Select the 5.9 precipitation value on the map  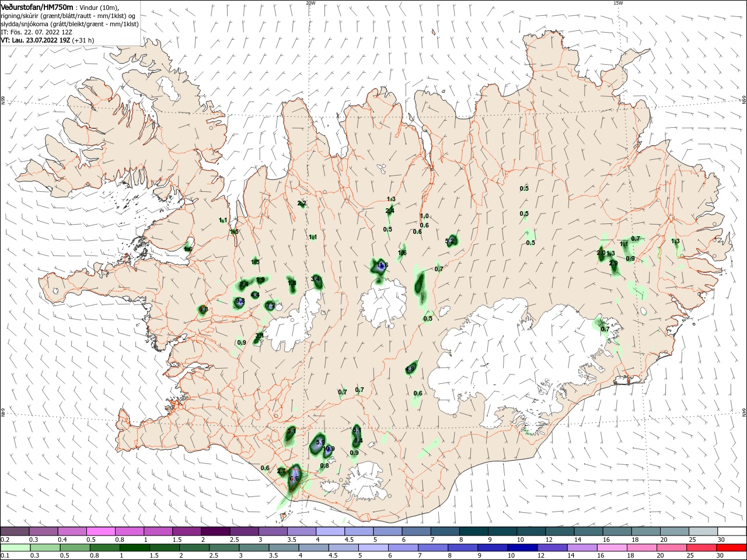(x=320, y=443)
